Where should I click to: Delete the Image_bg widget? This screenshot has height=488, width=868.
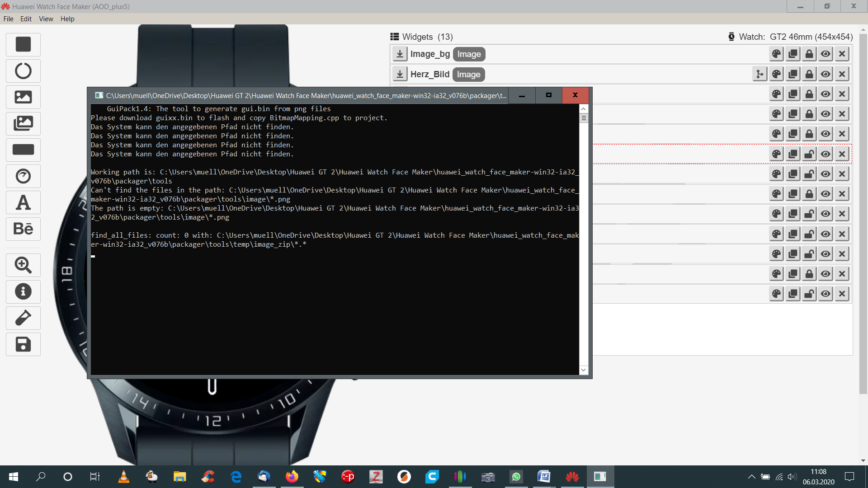(x=842, y=54)
